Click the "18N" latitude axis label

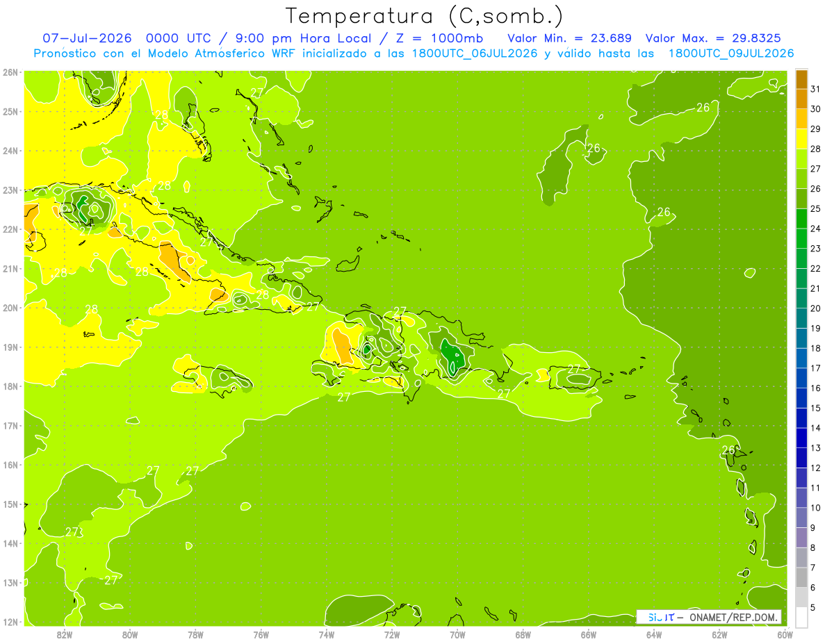tap(10, 386)
